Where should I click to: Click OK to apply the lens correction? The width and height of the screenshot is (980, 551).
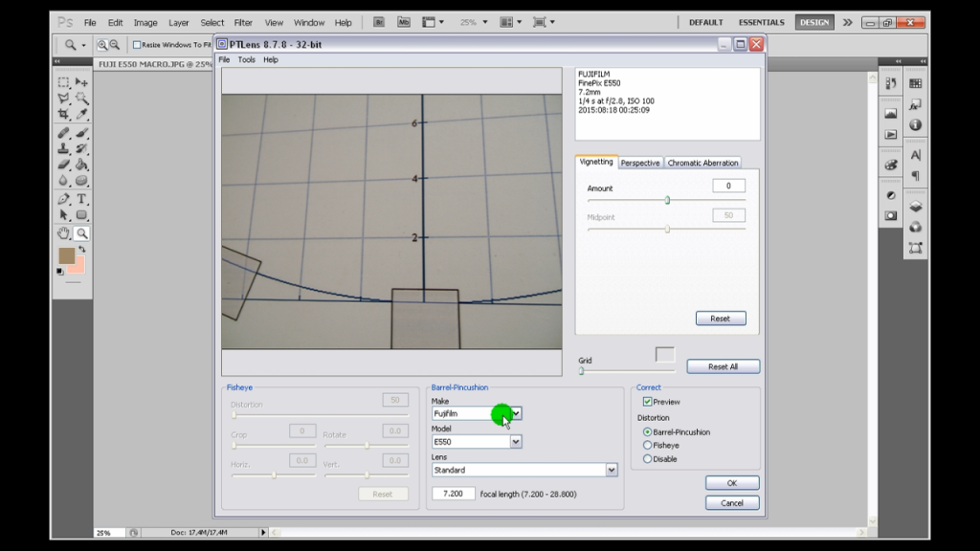coord(731,483)
